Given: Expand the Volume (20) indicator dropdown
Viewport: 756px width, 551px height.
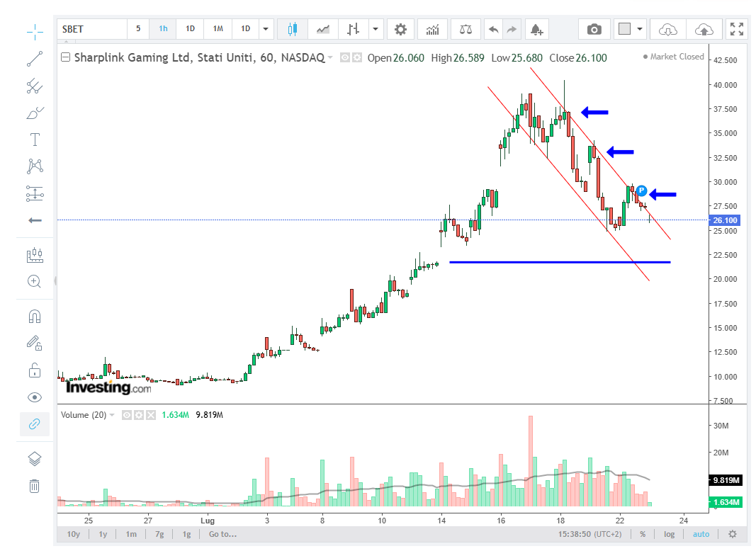Looking at the screenshot, I should pos(112,414).
